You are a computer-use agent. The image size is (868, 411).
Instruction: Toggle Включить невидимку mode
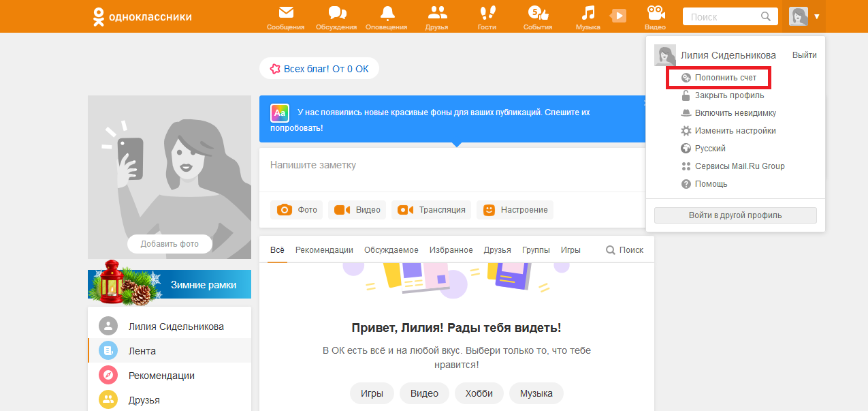(735, 113)
